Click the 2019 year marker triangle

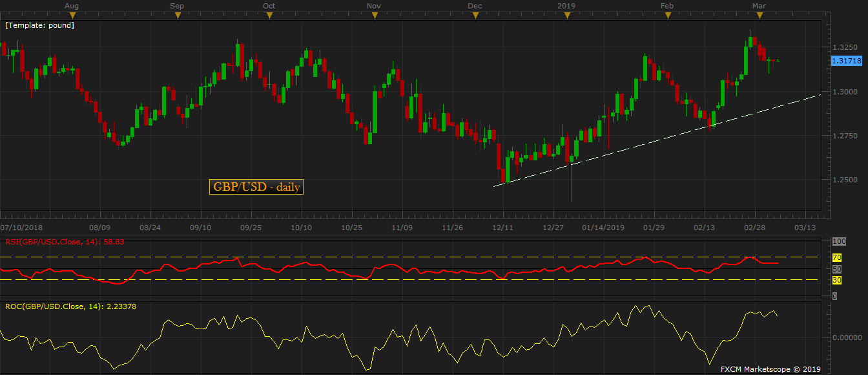point(566,15)
